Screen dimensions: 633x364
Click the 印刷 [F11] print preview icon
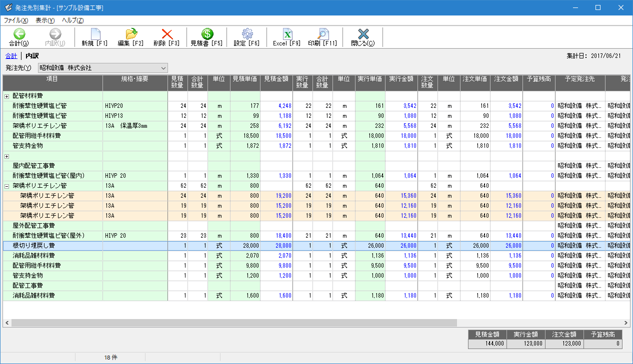click(x=323, y=34)
